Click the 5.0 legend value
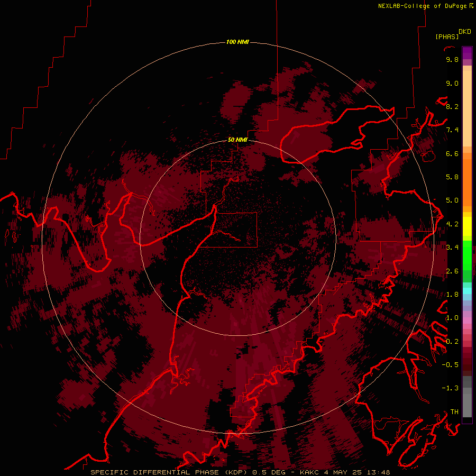476x476 pixels. coord(452,200)
